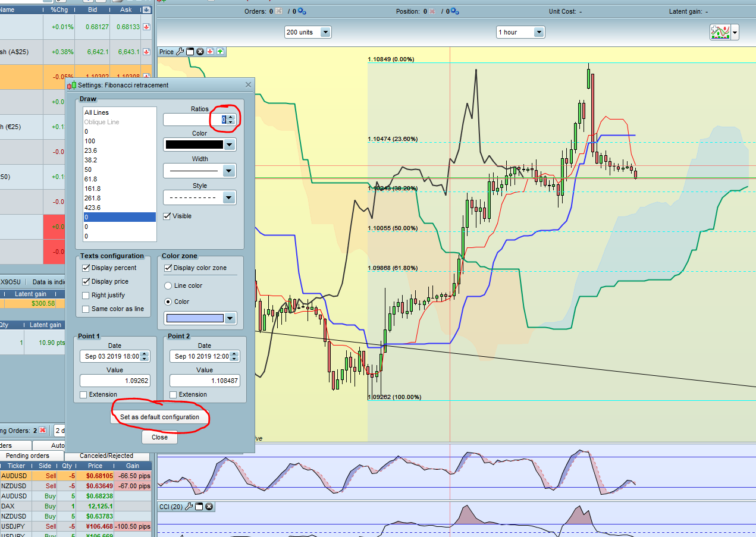Increase the Ratios value with up stepper
756x537 pixels.
pyautogui.click(x=231, y=117)
